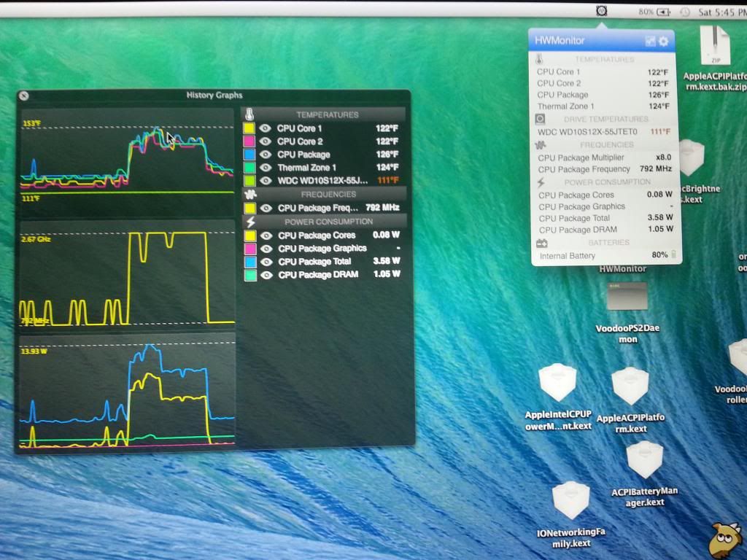The width and height of the screenshot is (747, 560).
Task: Select AppleIntelCPUPowerManagement kext desktop icon
Action: (x=558, y=397)
